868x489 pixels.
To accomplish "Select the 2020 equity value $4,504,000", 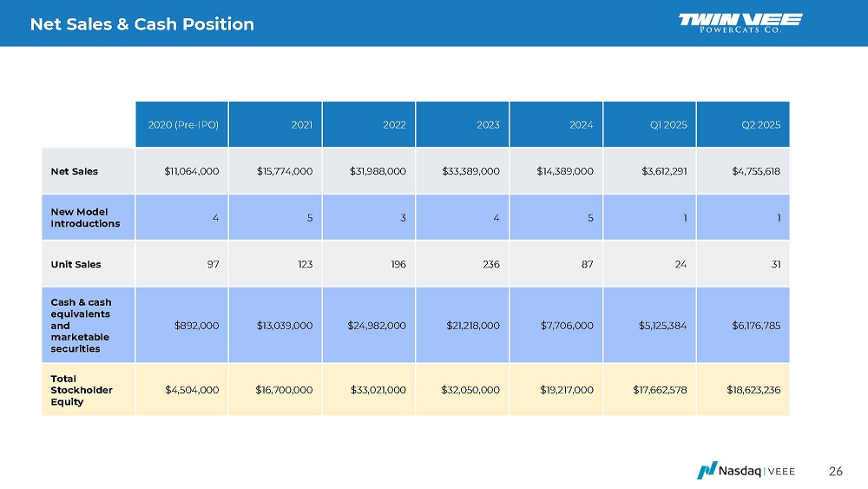I will 192,390.
